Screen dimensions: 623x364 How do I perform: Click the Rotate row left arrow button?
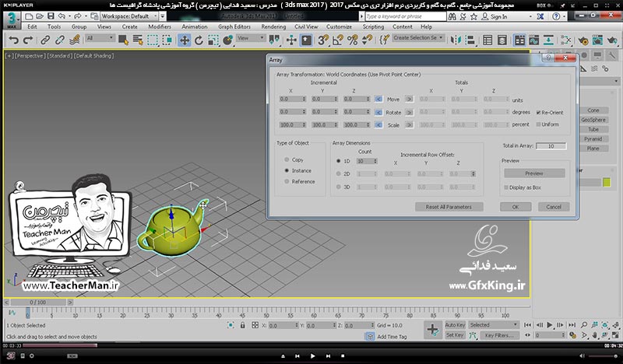click(378, 112)
